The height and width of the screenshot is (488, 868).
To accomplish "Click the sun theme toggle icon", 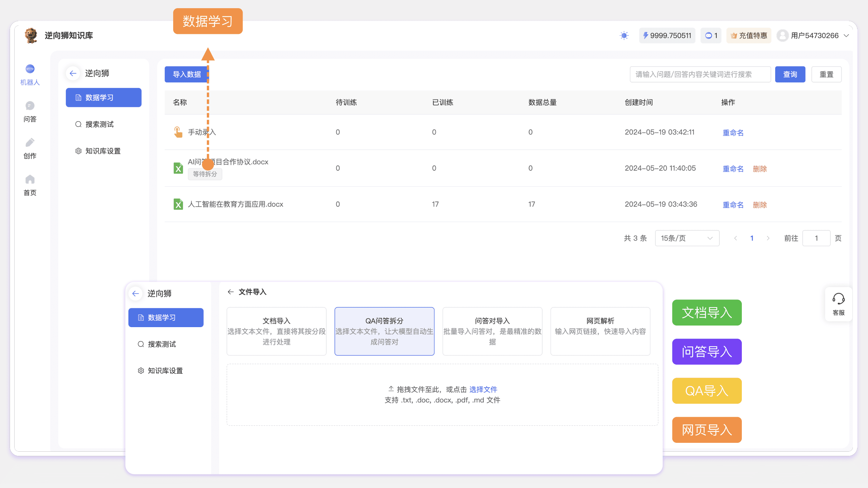I will click(624, 35).
